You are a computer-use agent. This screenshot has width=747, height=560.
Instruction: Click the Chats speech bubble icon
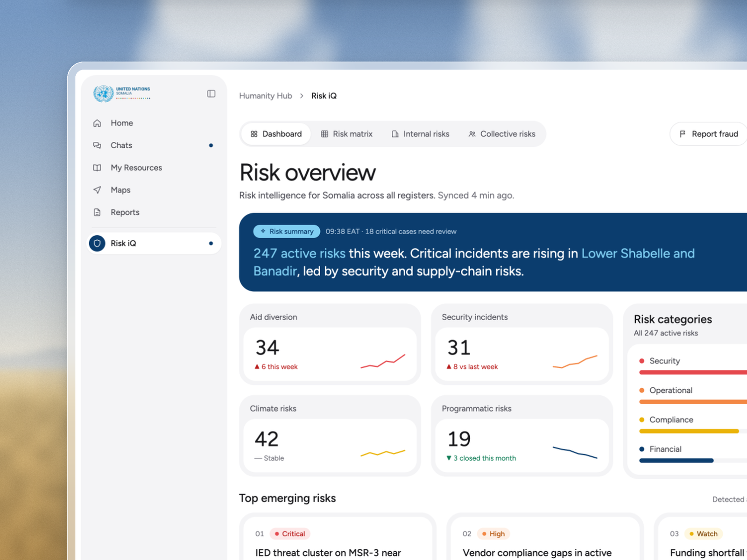[x=97, y=146]
